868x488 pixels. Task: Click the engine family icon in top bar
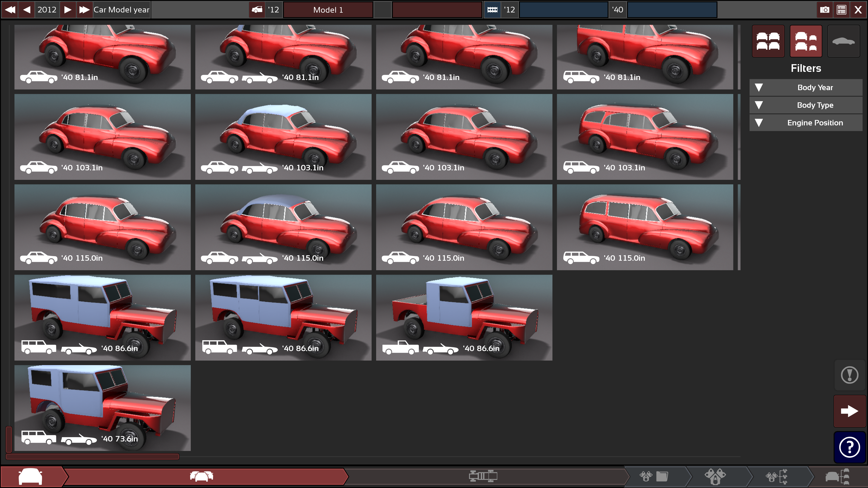pyautogui.click(x=492, y=9)
